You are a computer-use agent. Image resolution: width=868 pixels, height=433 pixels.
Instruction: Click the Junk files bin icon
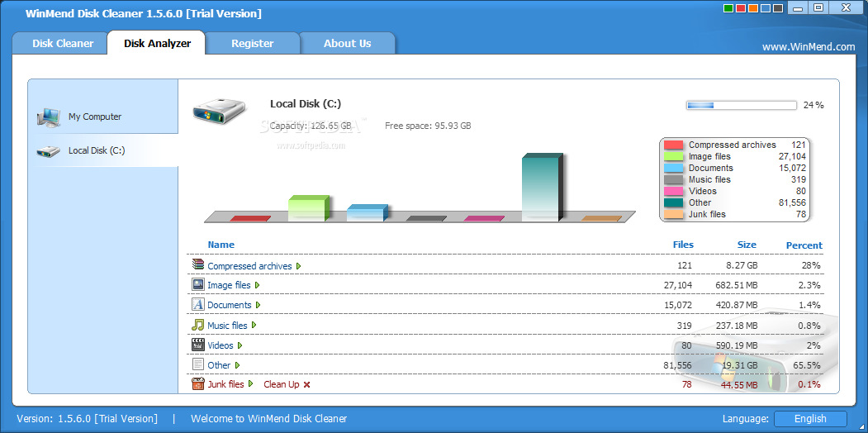pyautogui.click(x=198, y=383)
